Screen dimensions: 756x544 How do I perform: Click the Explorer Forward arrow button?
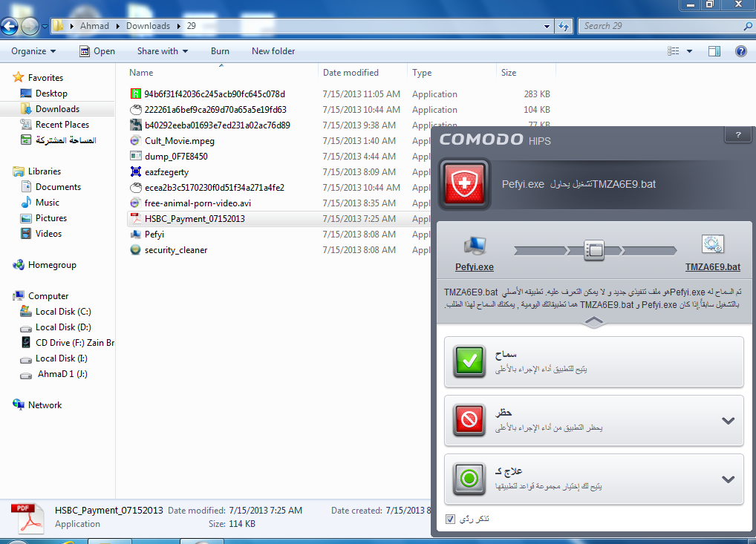[x=30, y=26]
